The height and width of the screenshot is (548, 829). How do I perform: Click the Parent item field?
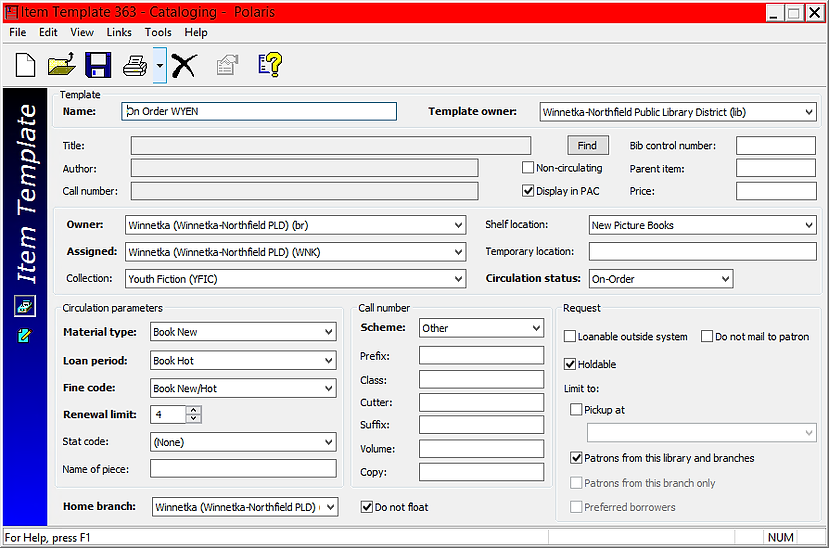pyautogui.click(x=776, y=168)
